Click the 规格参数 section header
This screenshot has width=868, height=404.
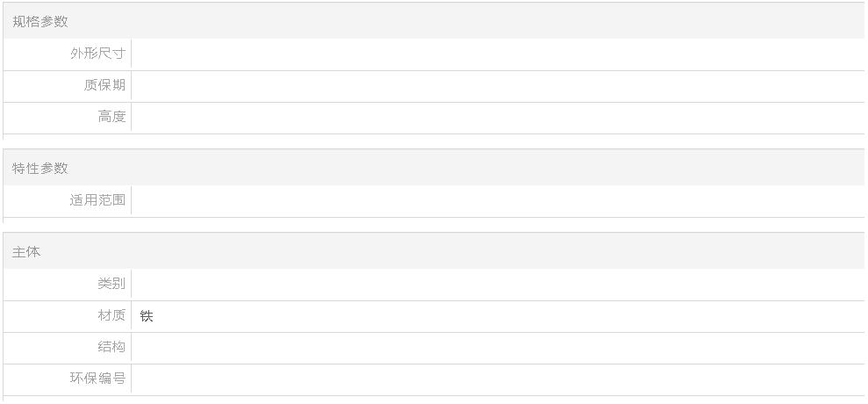[x=434, y=21]
